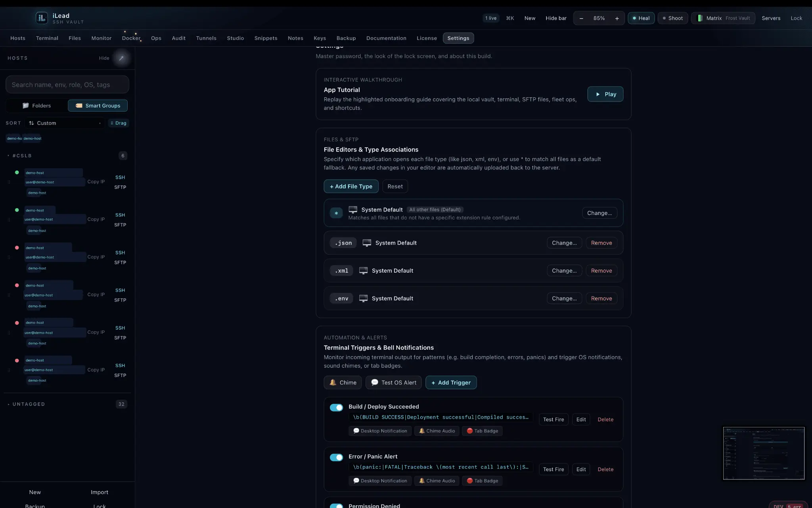
Task: Click Hide in the Hosts panel header
Action: point(104,58)
